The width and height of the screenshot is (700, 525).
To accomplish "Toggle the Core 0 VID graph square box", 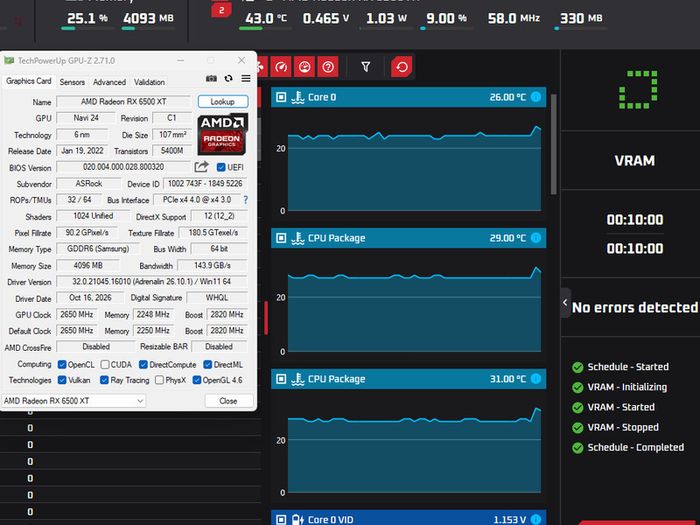I will coord(281,520).
